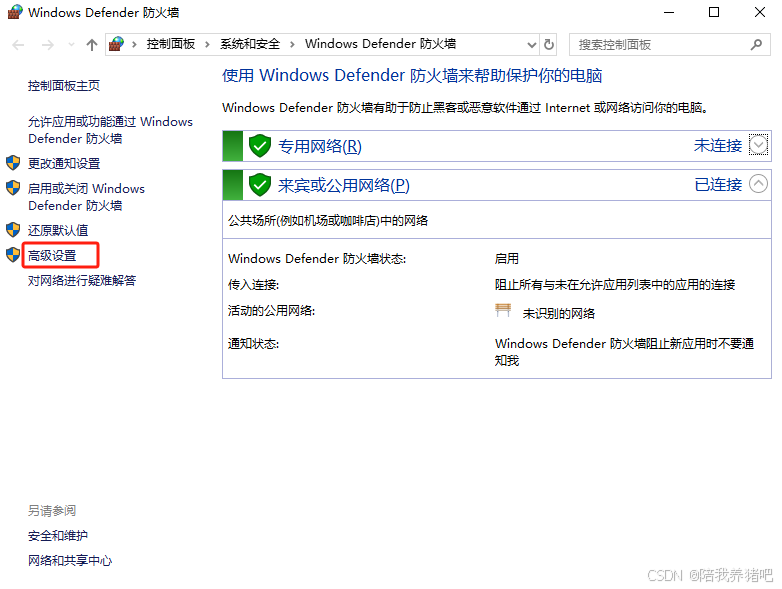Image resolution: width=782 pixels, height=589 pixels.
Task: Click the search magnifier icon
Action: tap(756, 45)
